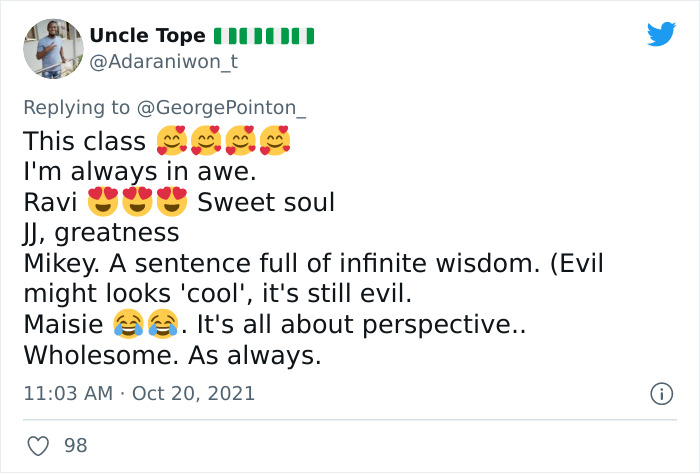Screen dimensions: 700x473
Task: Like the tweet with the heart icon
Action: (x=38, y=446)
